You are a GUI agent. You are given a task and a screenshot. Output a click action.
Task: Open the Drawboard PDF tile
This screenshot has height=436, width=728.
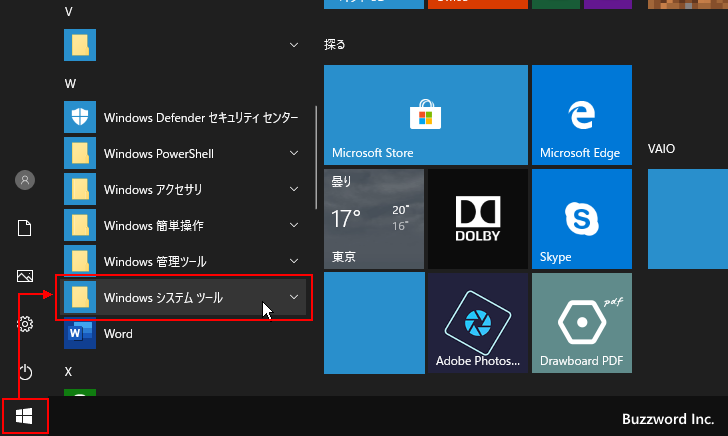tap(582, 323)
